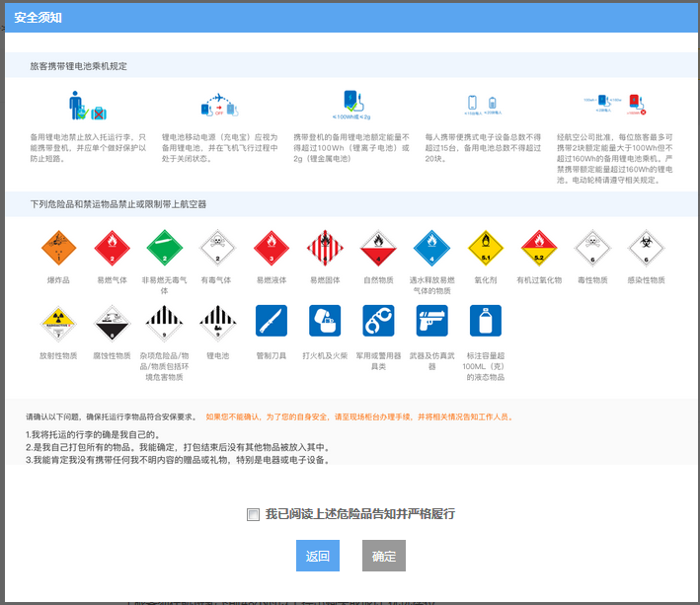
Task: Click the radioactive material (放射性物质) icon
Action: pyautogui.click(x=58, y=322)
